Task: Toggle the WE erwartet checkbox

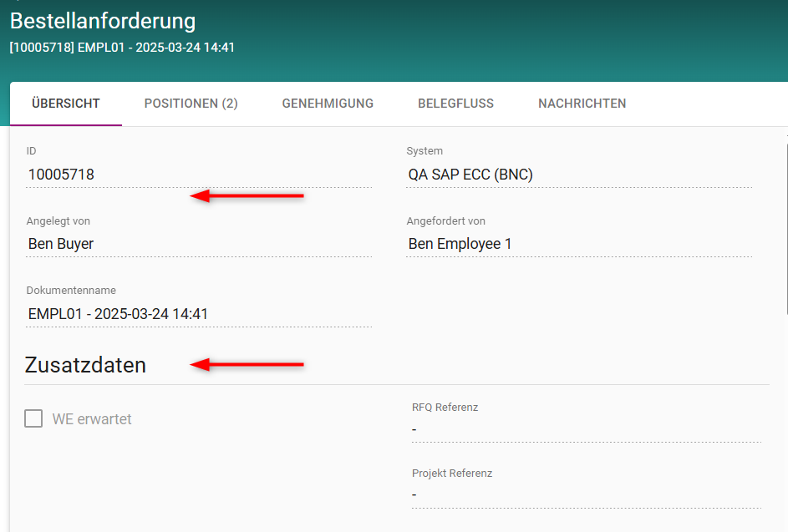Action: pyautogui.click(x=33, y=418)
